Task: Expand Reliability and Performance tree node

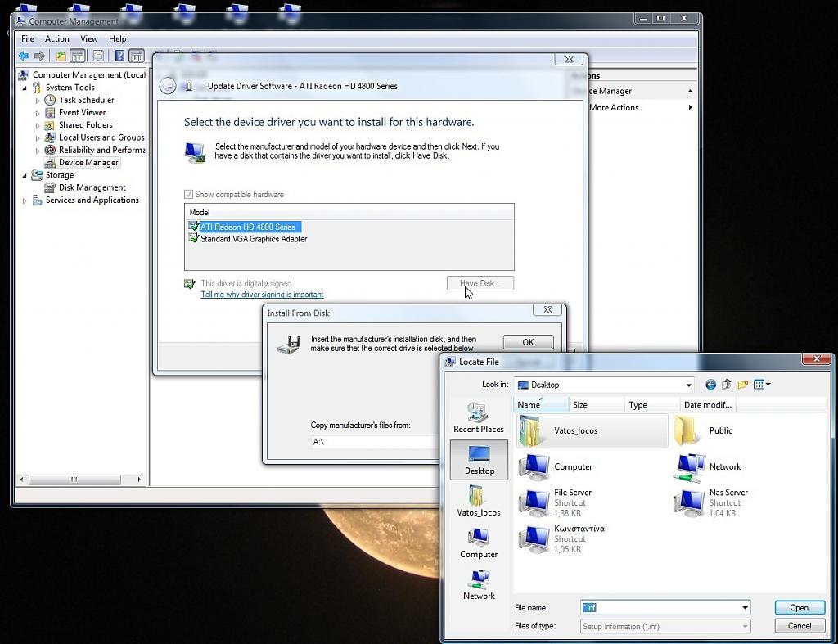Action: [x=38, y=151]
